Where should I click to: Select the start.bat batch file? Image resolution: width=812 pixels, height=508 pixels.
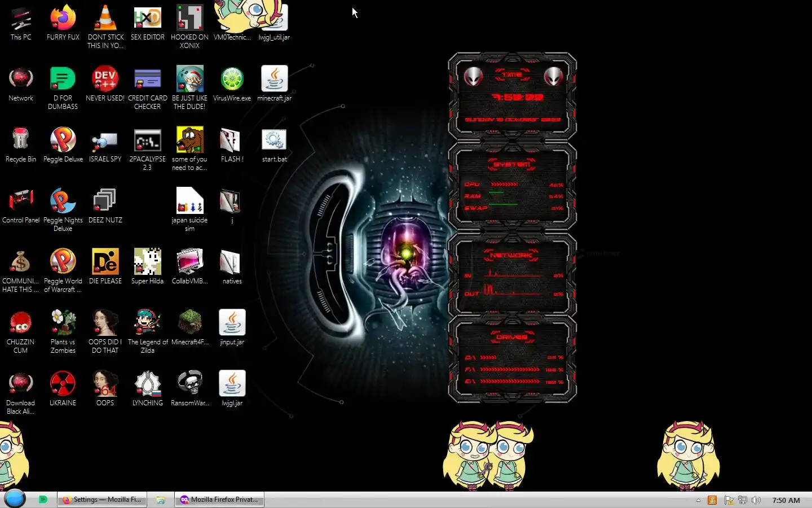[274, 144]
